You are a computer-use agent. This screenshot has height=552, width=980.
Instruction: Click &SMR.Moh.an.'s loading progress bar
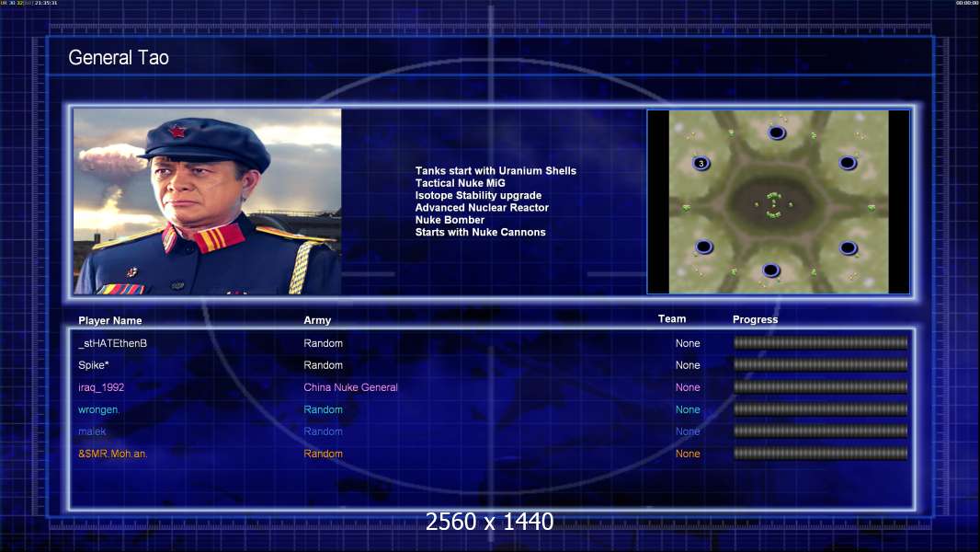pyautogui.click(x=821, y=454)
